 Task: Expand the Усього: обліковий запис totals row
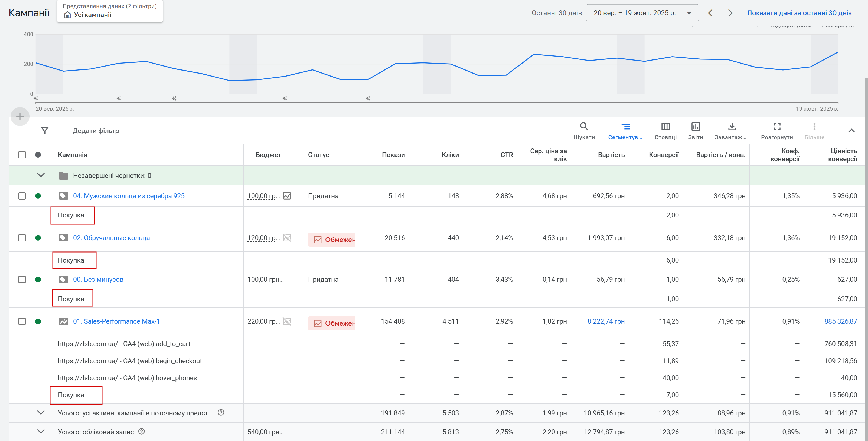point(41,432)
